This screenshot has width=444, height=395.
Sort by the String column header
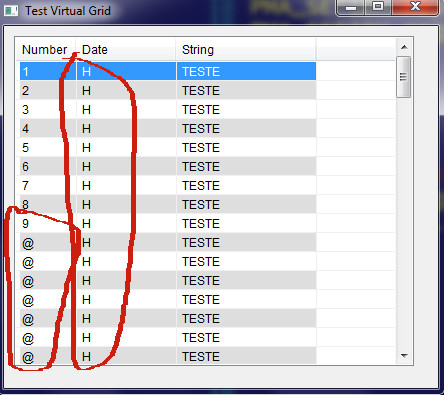[246, 50]
